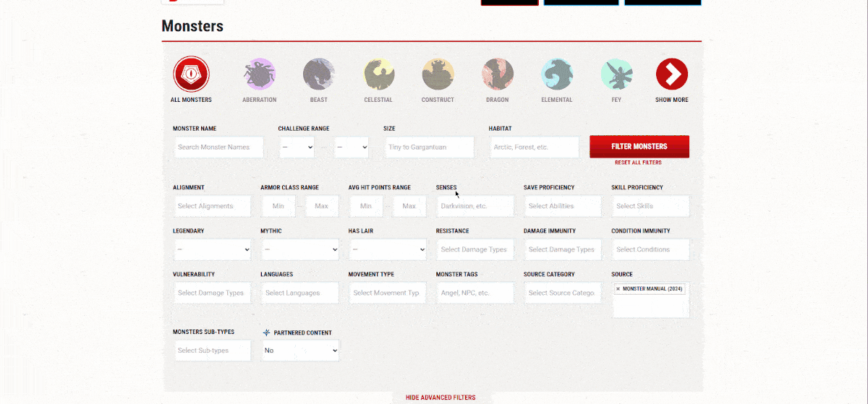
Task: Select the All Monsters icon
Action: [x=191, y=74]
